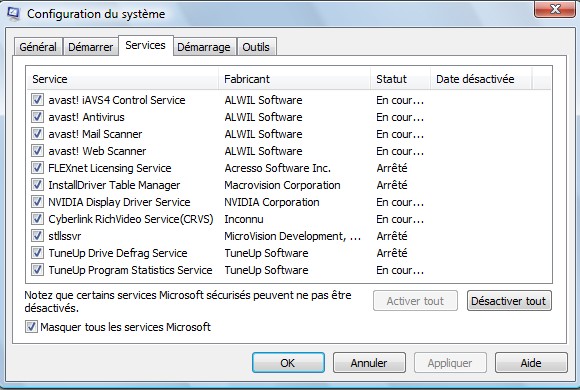The height and width of the screenshot is (390, 580).
Task: Click En cours status of Cyberlink RichVideo
Action: 400,219
